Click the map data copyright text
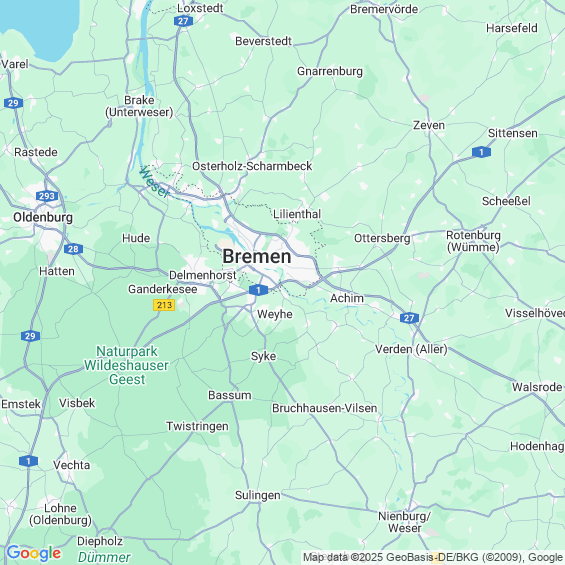This screenshot has height=565, width=565. (x=434, y=557)
